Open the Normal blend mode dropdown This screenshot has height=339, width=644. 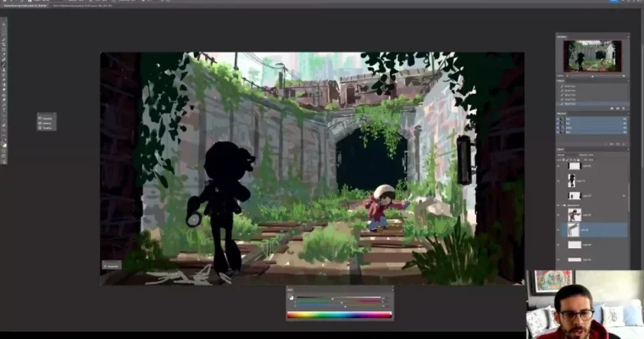coord(567,155)
